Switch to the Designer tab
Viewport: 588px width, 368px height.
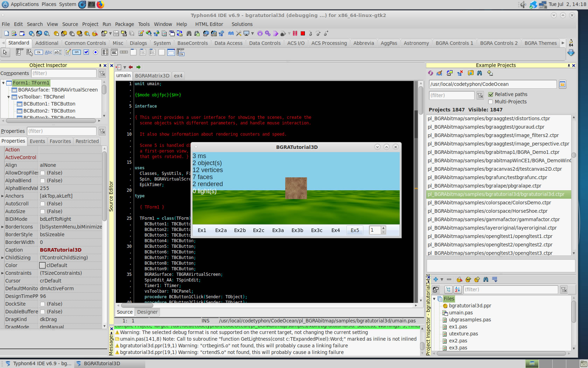tap(147, 312)
